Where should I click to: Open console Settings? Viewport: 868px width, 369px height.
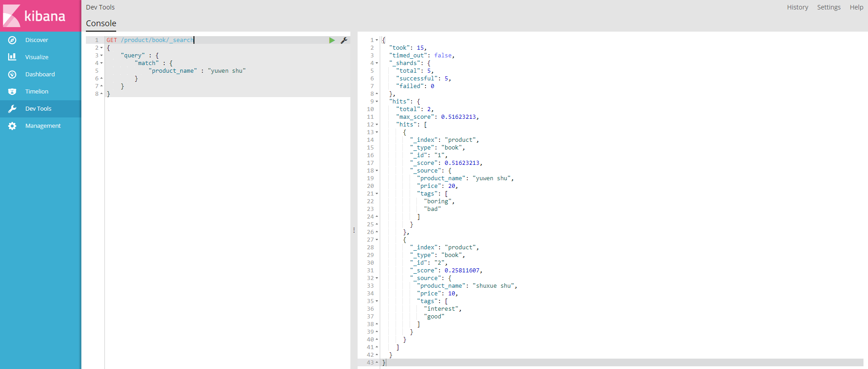[x=829, y=7]
